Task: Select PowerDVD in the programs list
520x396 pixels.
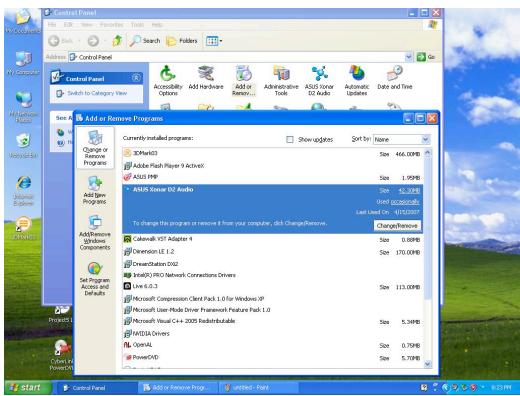Action: (273, 357)
